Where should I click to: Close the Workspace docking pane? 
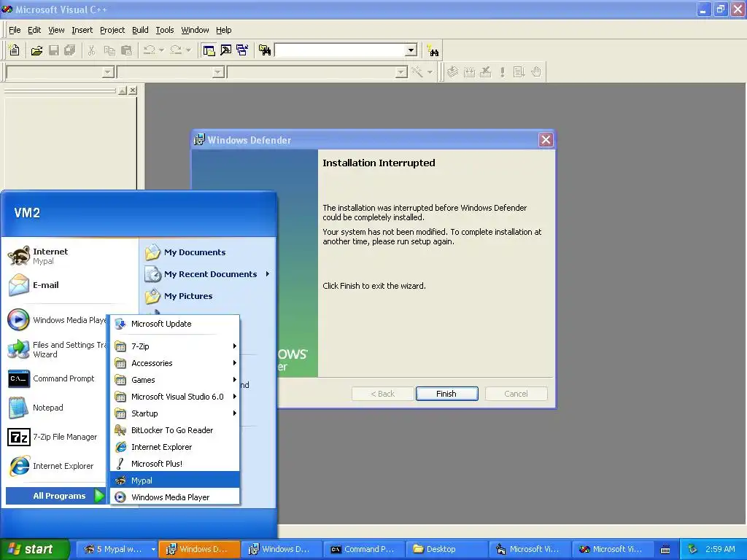pos(133,90)
